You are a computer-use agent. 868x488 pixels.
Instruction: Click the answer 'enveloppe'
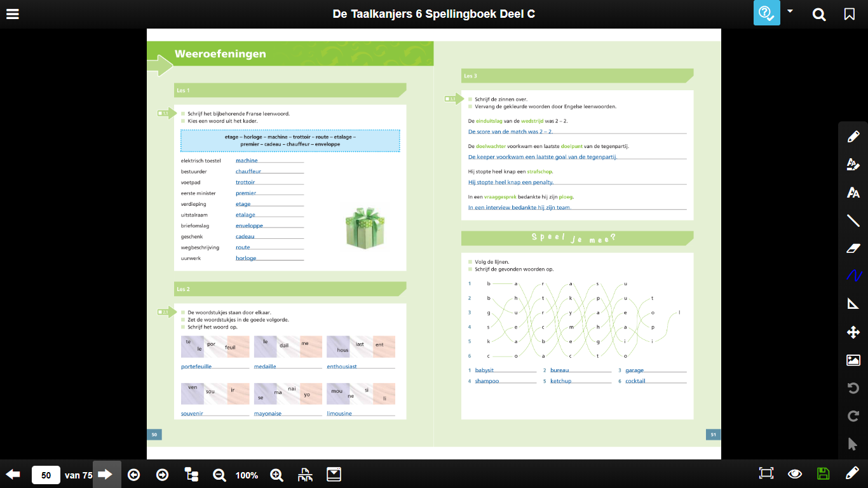(x=249, y=226)
